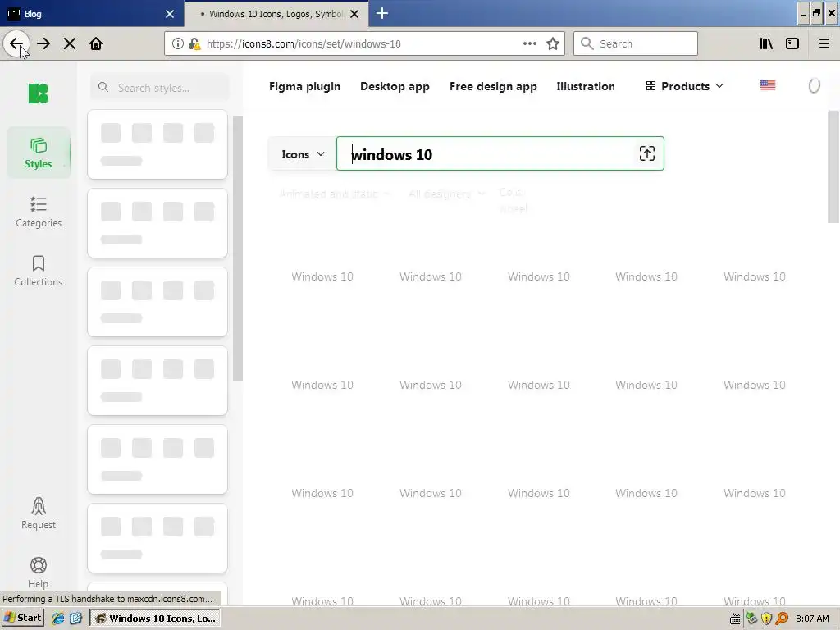The width and height of the screenshot is (840, 630).
Task: Expand the Products dropdown
Action: (x=685, y=86)
